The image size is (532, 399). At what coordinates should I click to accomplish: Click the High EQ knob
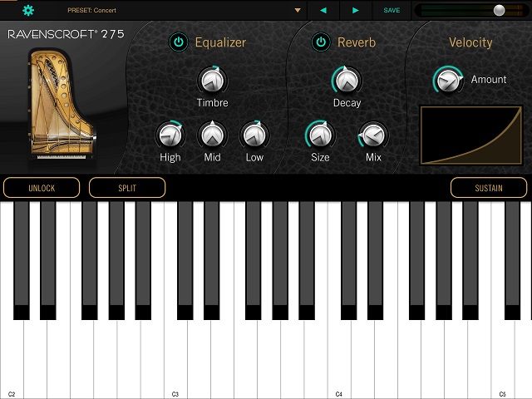170,135
